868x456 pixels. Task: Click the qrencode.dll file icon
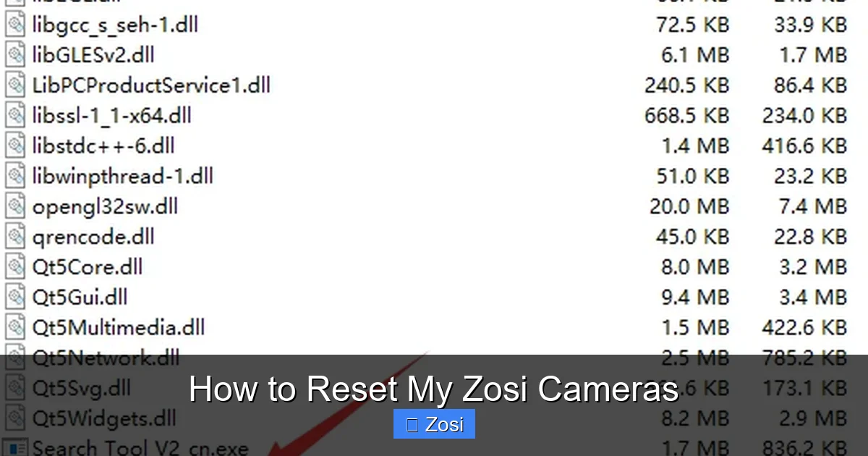[14, 237]
